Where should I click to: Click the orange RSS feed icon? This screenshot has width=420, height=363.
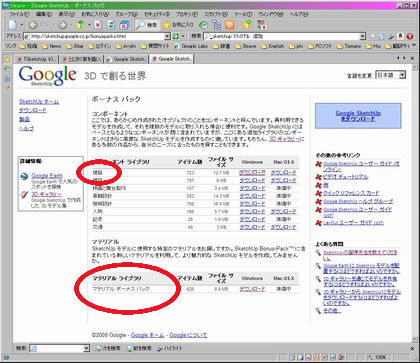pyautogui.click(x=230, y=25)
